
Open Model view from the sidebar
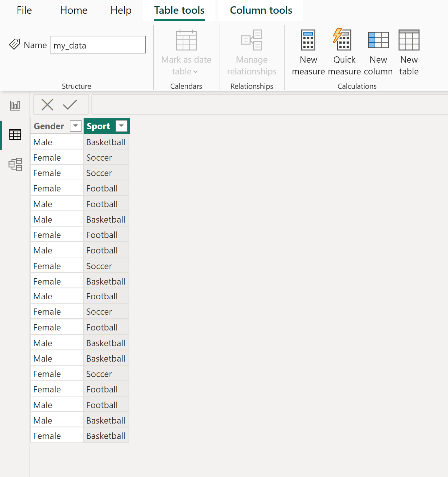(15, 165)
